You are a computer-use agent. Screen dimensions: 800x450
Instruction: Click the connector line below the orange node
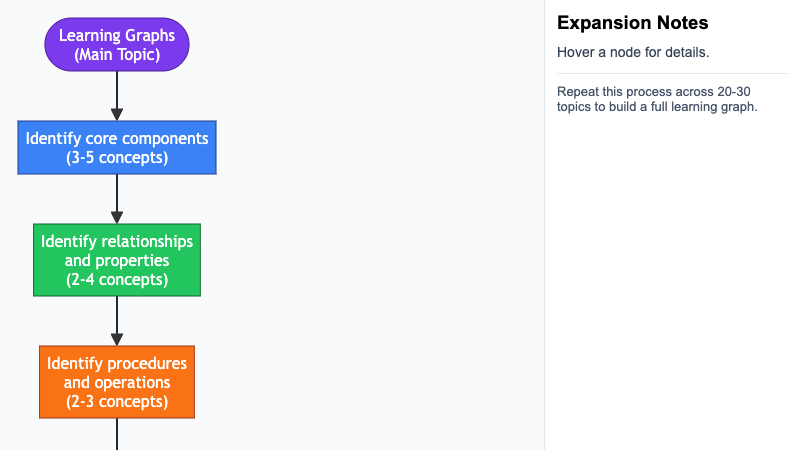(x=117, y=434)
